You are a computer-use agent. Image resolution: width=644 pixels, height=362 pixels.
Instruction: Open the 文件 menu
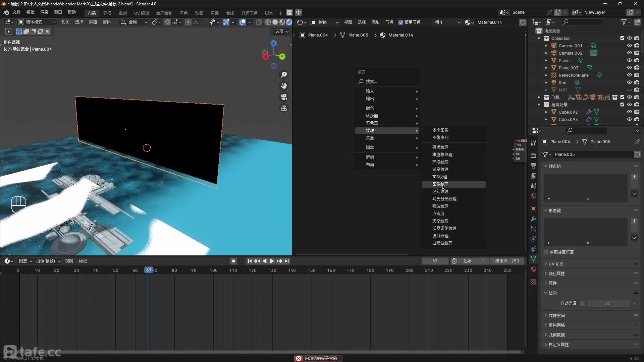[x=16, y=12]
